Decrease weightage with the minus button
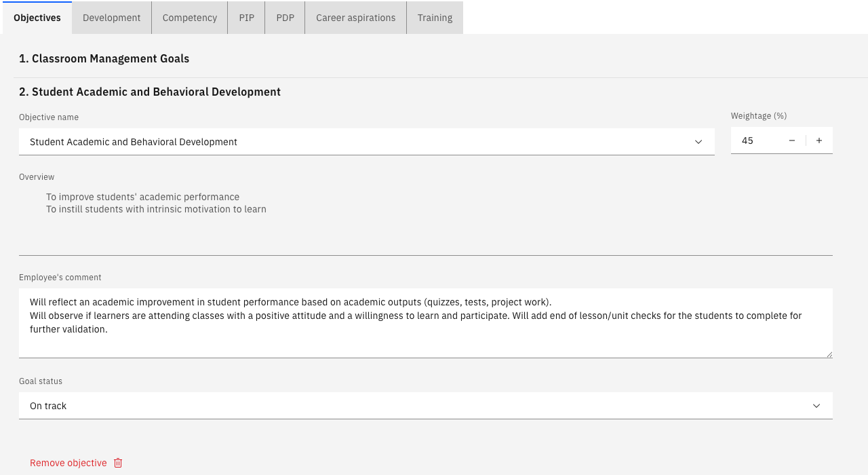Viewport: 868px width, 475px height. click(x=792, y=140)
